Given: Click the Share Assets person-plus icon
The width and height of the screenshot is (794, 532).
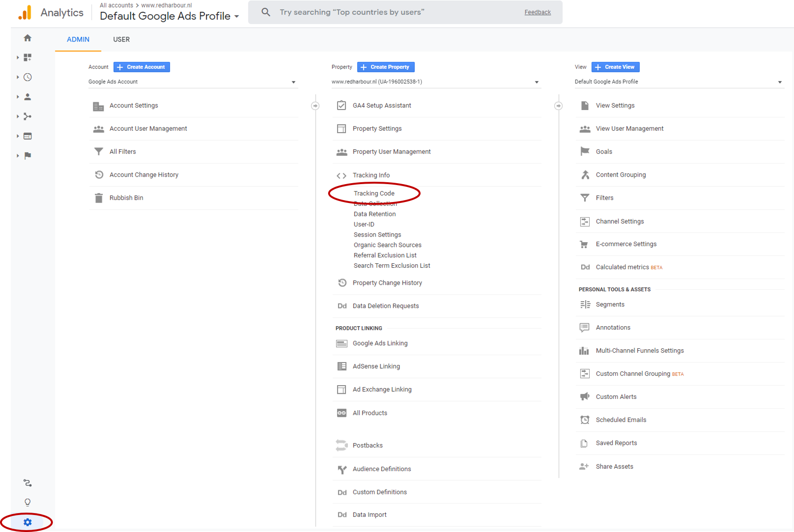Looking at the screenshot, I should pyautogui.click(x=584, y=466).
